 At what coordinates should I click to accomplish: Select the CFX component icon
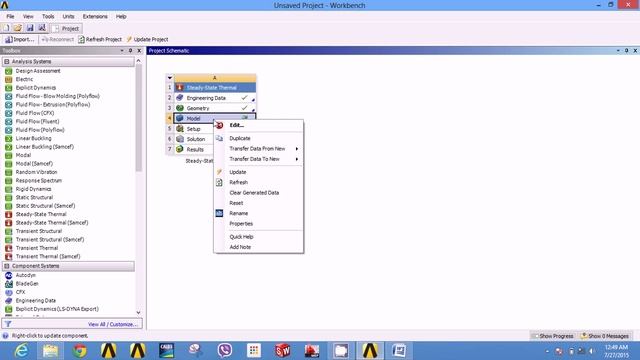9,292
